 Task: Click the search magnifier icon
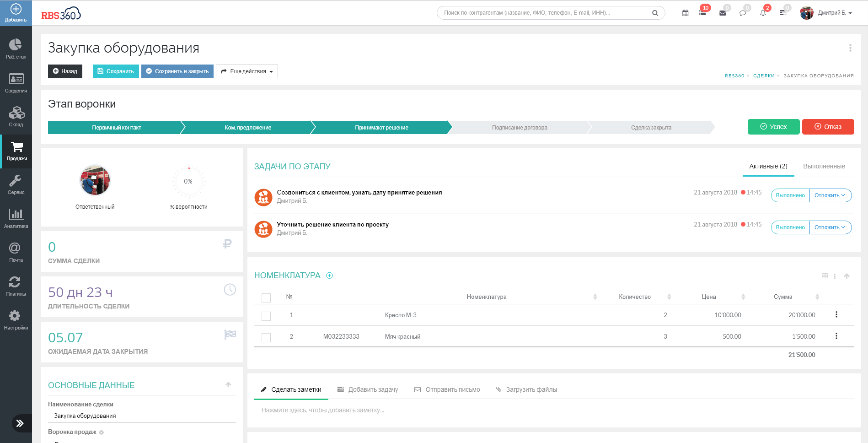click(655, 13)
